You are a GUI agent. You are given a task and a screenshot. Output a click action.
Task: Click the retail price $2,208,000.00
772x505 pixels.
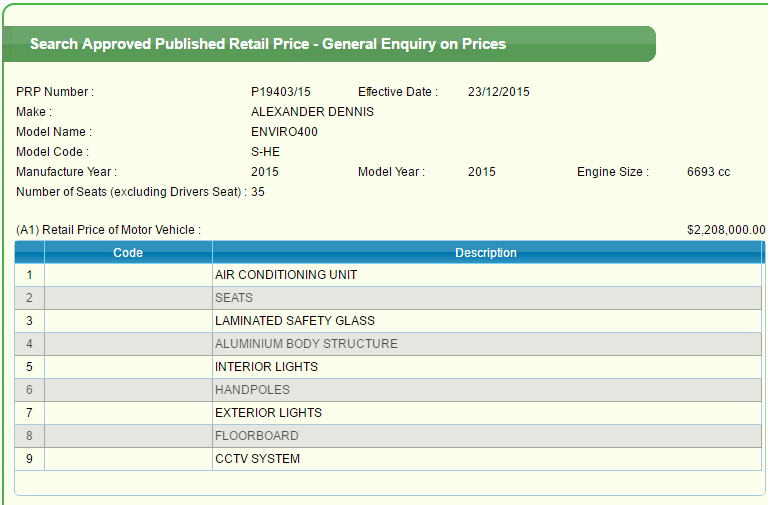(x=726, y=230)
